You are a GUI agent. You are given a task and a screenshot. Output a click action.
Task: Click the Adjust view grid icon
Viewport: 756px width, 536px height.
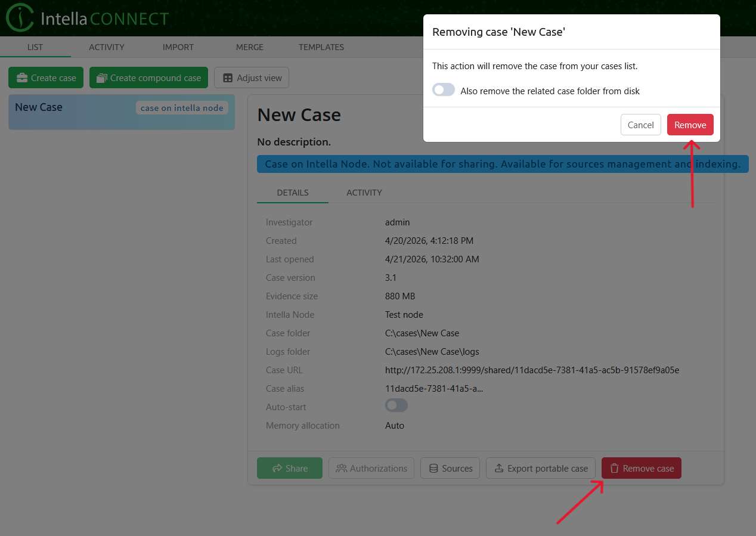pyautogui.click(x=228, y=78)
